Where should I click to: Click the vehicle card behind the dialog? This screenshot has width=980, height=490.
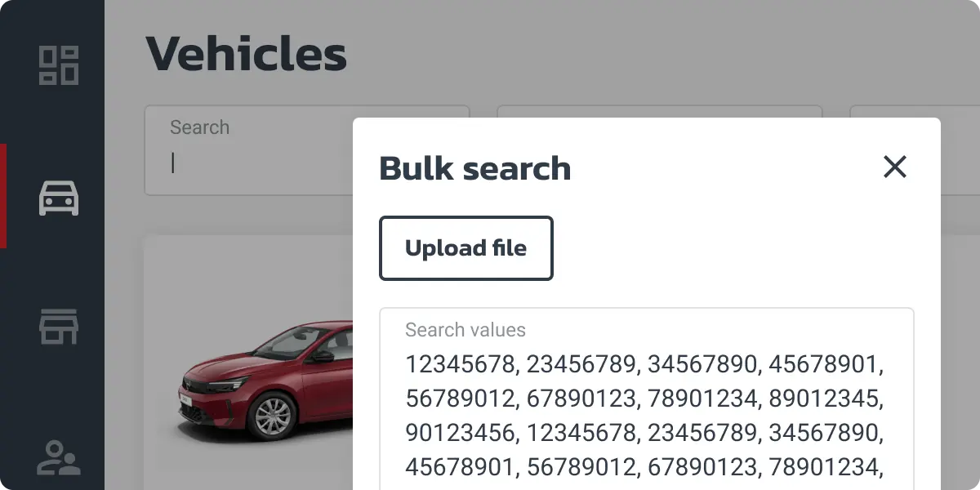tap(248, 363)
